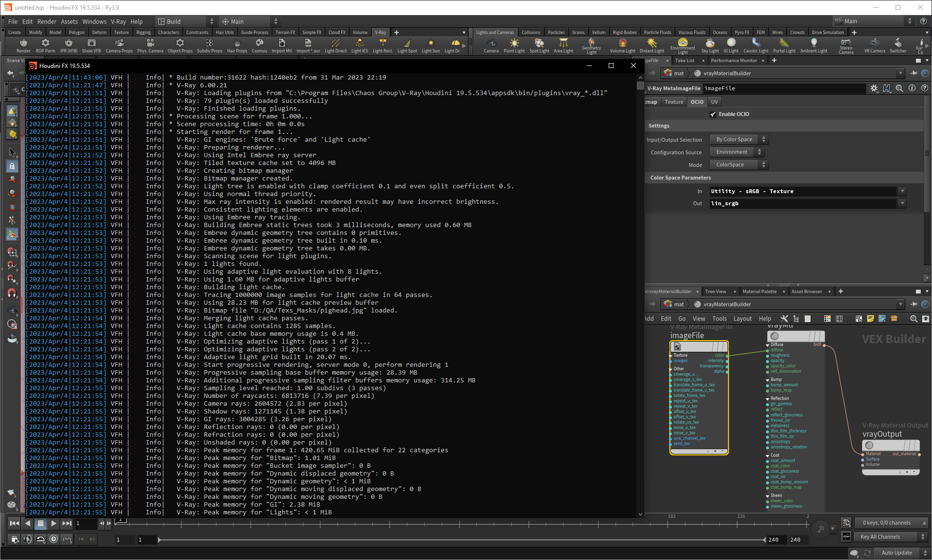Toggle the pin icon in network editor path bar

point(914,304)
